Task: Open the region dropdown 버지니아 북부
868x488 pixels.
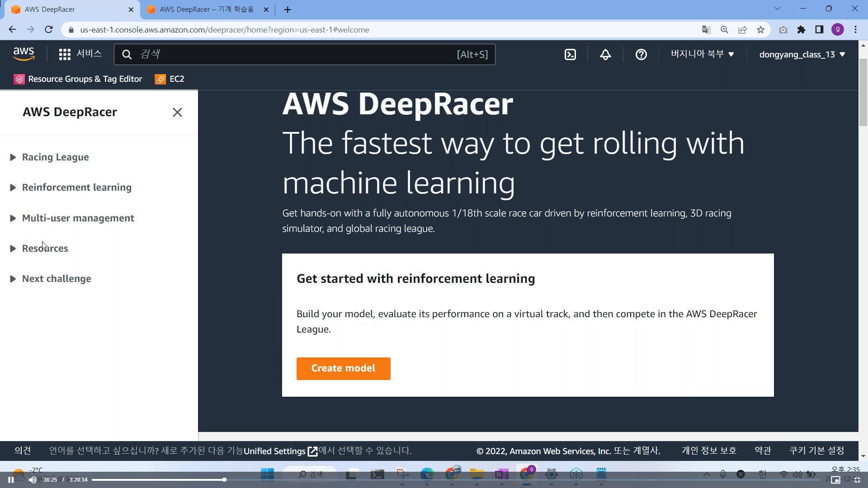Action: click(702, 54)
